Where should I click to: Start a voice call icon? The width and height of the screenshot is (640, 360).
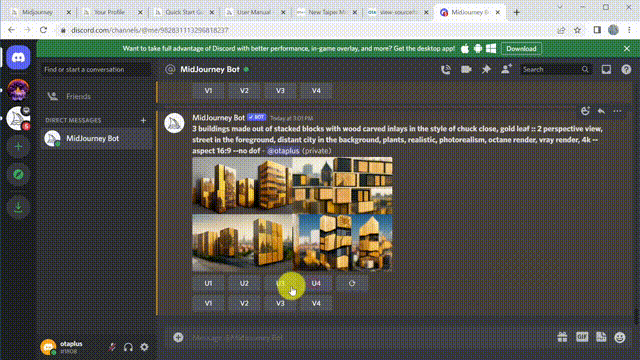click(x=446, y=69)
